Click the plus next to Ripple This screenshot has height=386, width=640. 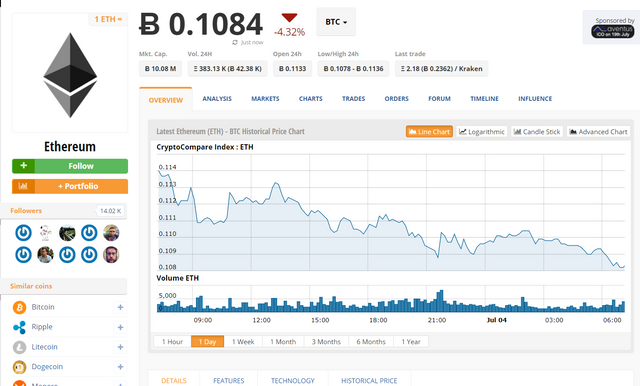120,327
